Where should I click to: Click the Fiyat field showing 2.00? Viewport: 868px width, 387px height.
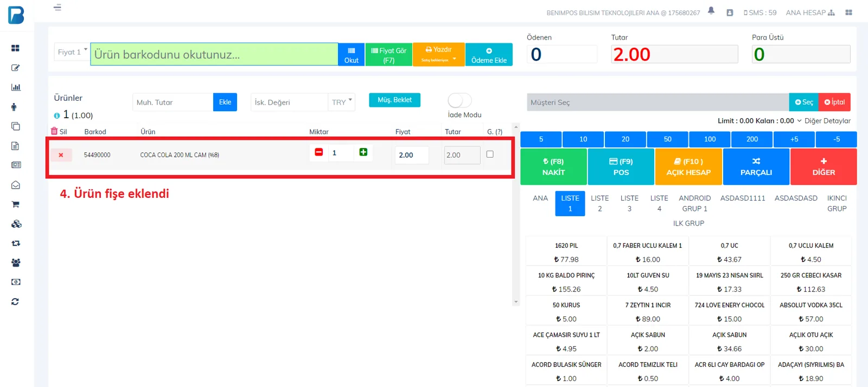pyautogui.click(x=412, y=155)
